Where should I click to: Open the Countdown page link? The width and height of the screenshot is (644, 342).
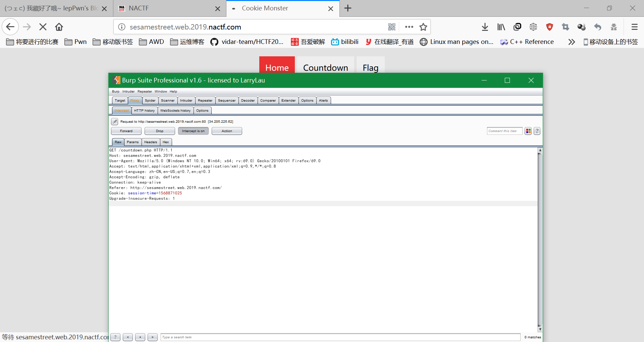[x=326, y=67]
